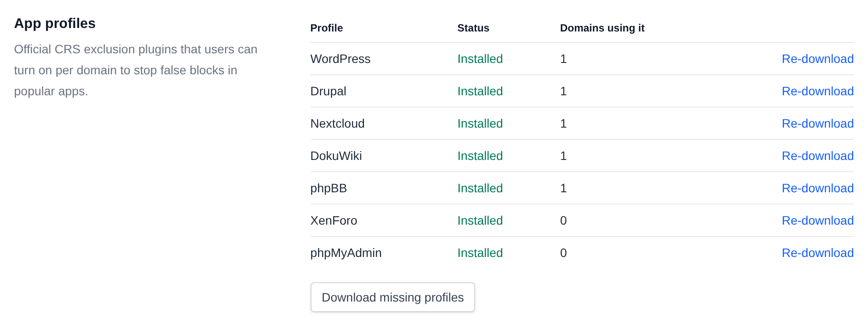The height and width of the screenshot is (326, 868).
Task: Click the domain count for WordPress
Action: coord(563,59)
